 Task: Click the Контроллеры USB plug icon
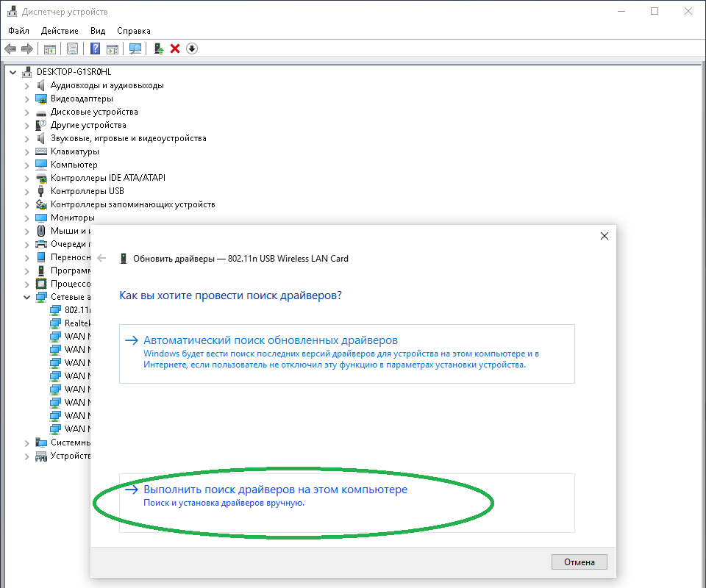click(41, 191)
